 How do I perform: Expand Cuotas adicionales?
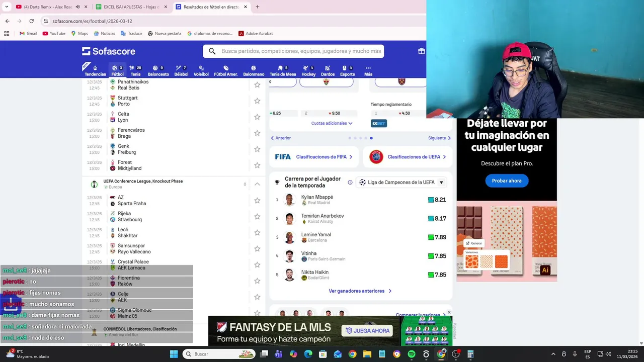(x=332, y=123)
